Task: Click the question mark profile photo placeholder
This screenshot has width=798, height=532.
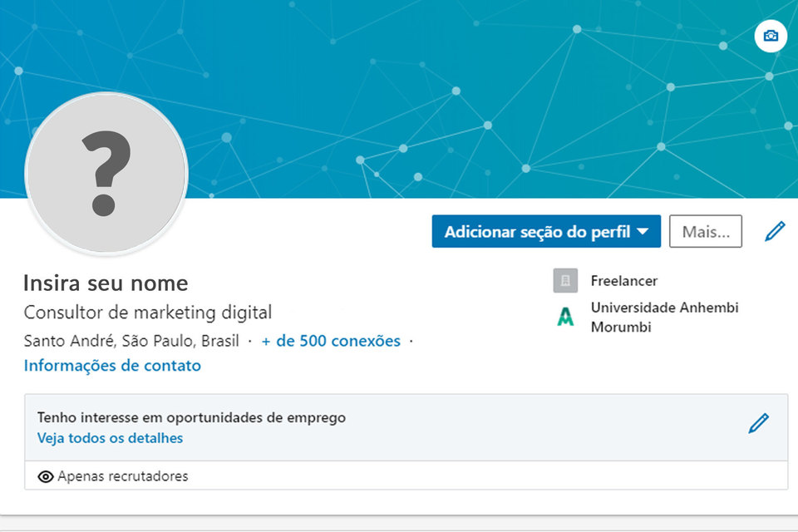Action: point(106,173)
